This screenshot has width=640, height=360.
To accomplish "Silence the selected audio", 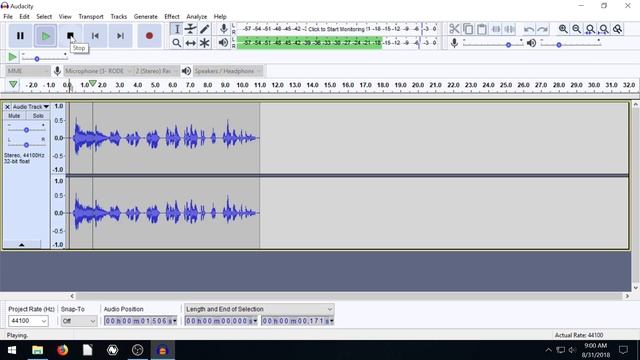I will click(x=510, y=29).
